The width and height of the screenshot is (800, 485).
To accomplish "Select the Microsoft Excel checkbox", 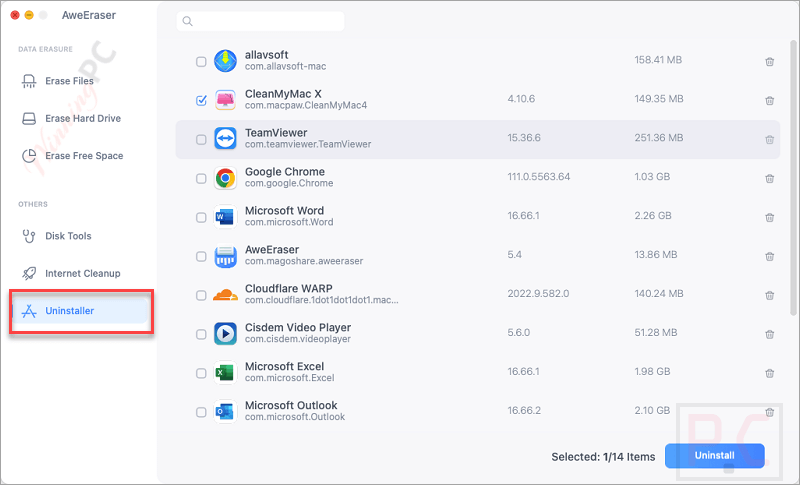I will pos(201,373).
